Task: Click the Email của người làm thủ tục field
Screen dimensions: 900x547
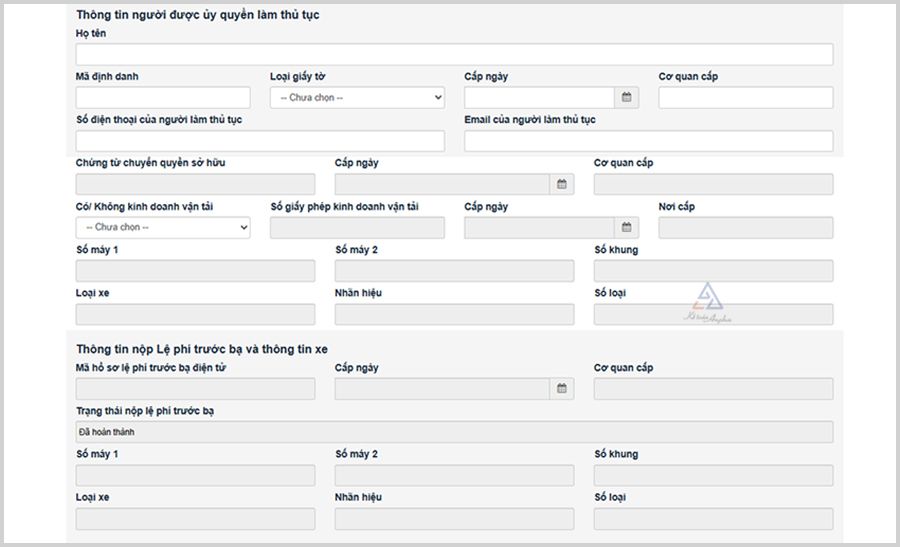Action: click(x=648, y=141)
